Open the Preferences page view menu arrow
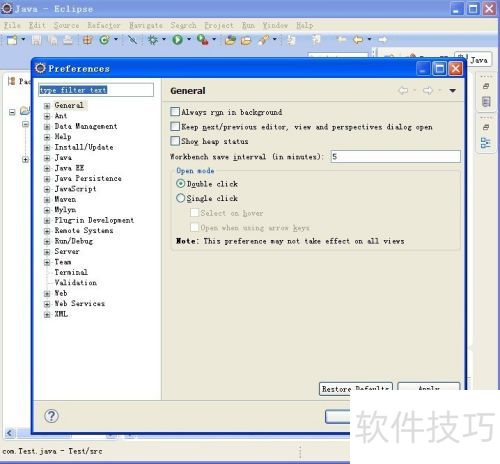 (452, 91)
